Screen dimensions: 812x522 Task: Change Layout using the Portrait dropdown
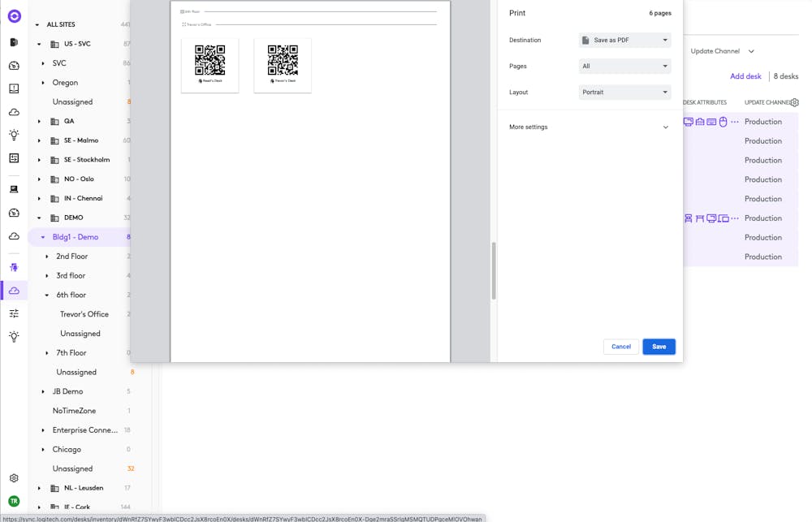point(624,92)
